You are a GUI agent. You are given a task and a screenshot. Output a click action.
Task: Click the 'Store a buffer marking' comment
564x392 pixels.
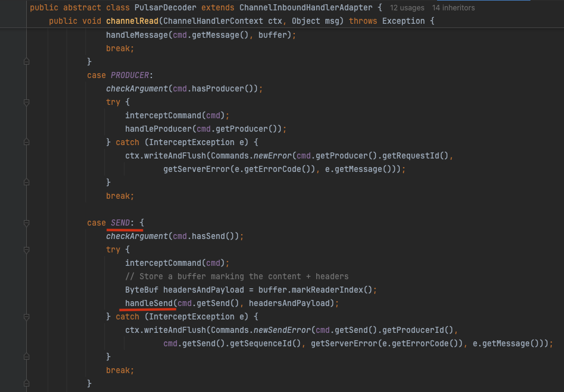[237, 277]
